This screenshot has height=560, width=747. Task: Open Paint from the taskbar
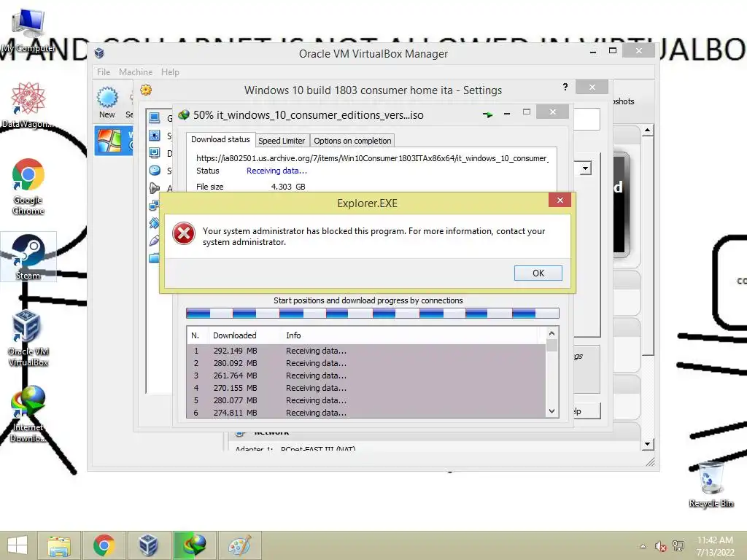239,545
